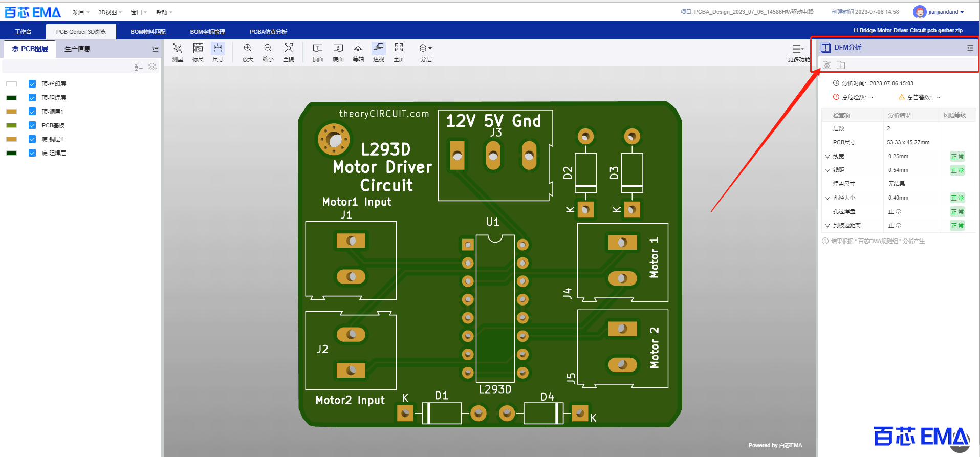This screenshot has width=980, height=457.
Task: Switch to the BOM坐标管理 tab
Action: pyautogui.click(x=207, y=32)
